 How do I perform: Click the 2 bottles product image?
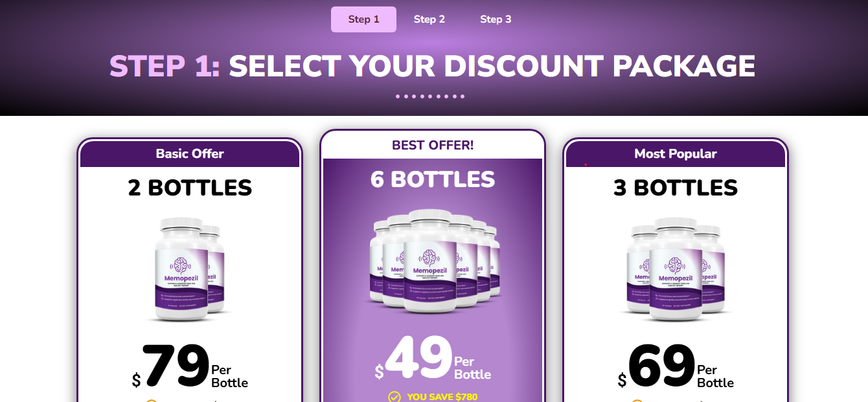(x=190, y=269)
